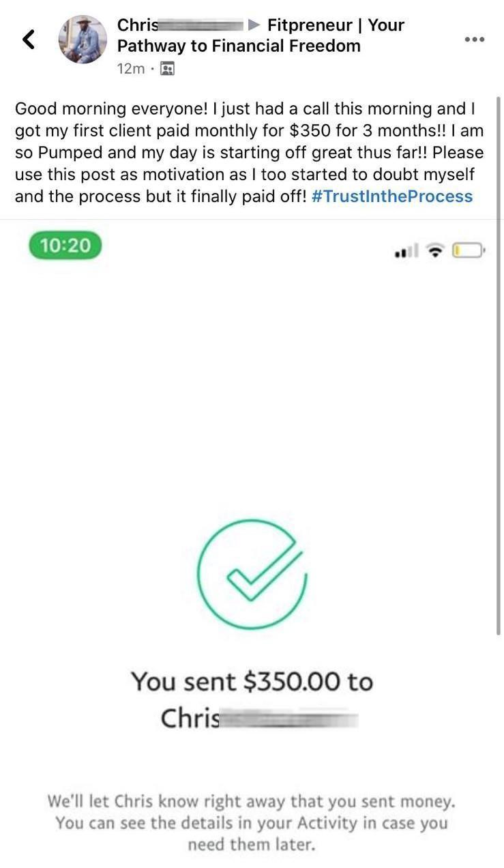The height and width of the screenshot is (868, 504).
Task: Tap the Wi-Fi status icon
Action: (434, 251)
